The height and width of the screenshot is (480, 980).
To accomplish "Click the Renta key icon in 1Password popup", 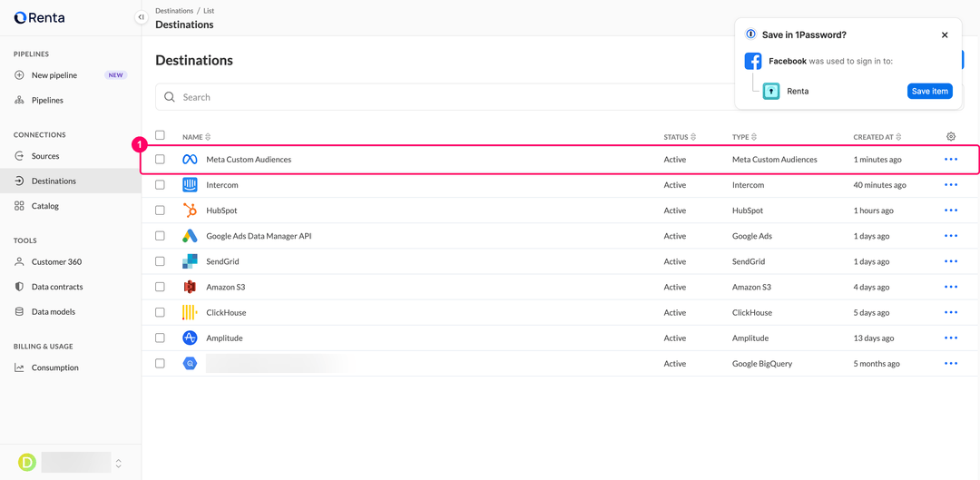I will coord(771,92).
